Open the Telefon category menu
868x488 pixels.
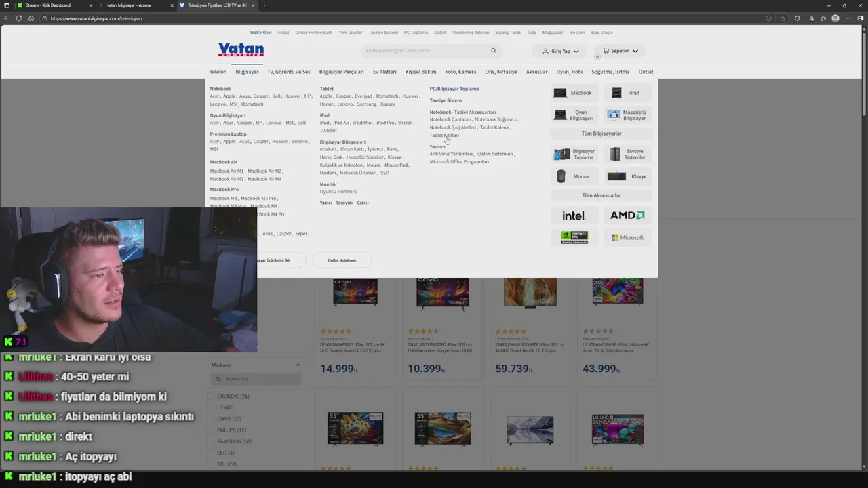(x=218, y=72)
